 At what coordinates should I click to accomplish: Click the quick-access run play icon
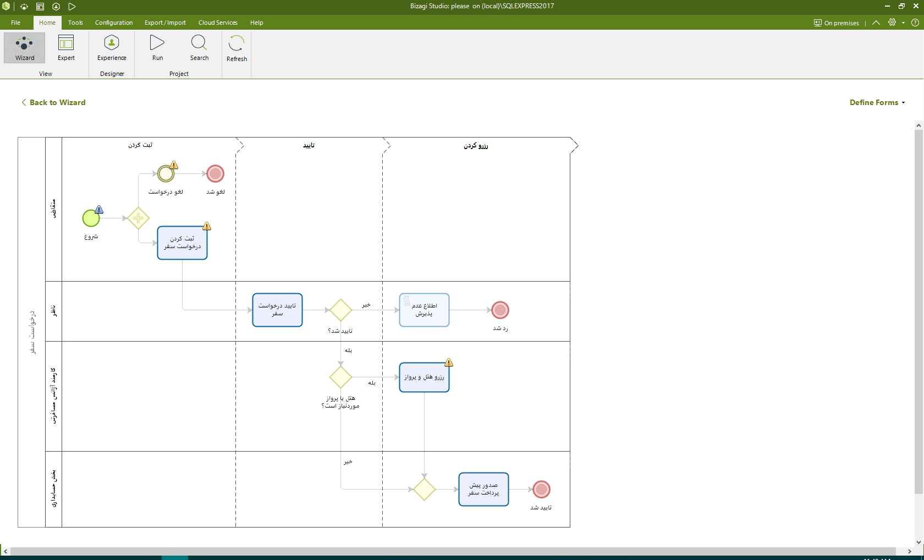click(x=72, y=7)
